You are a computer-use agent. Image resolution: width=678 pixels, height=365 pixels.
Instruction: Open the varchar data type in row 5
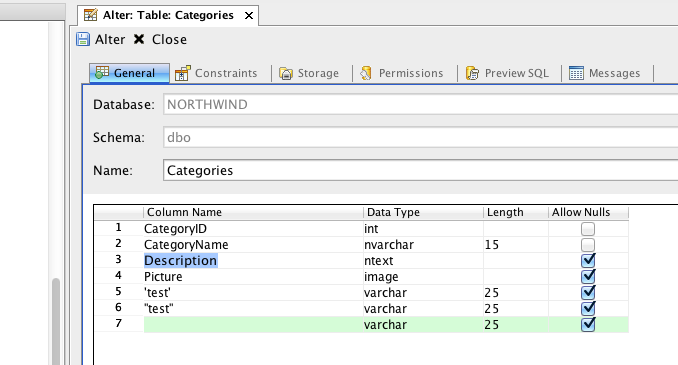423,292
